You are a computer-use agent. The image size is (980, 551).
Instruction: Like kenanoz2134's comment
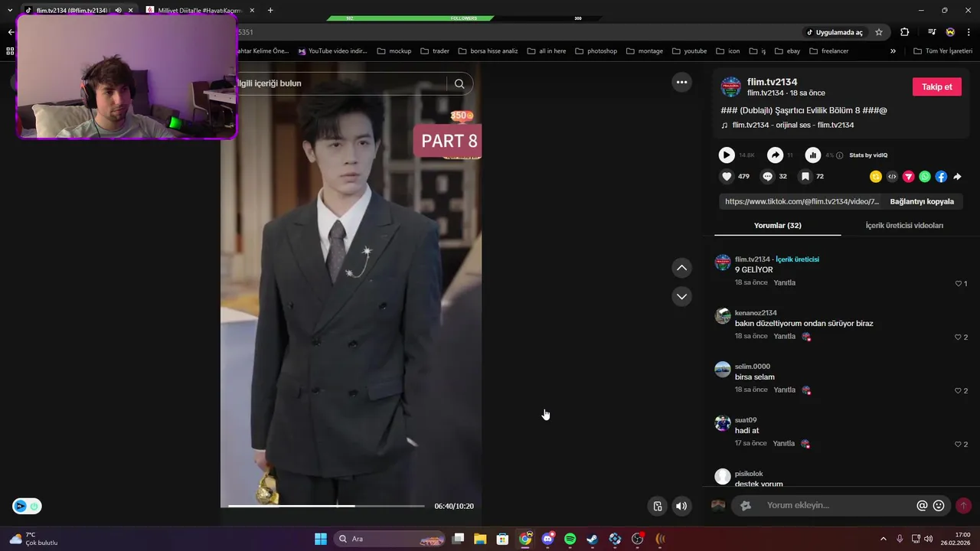tap(958, 337)
